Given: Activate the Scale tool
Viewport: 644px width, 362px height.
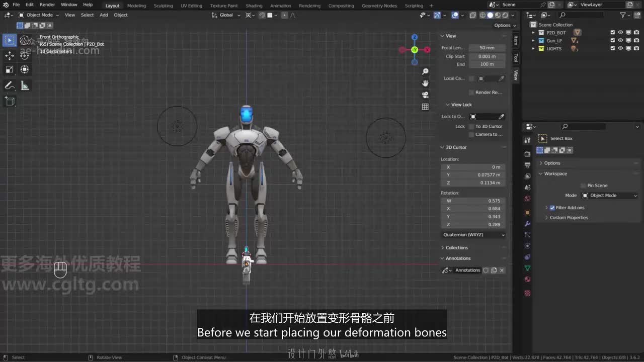Looking at the screenshot, I should click(x=10, y=69).
